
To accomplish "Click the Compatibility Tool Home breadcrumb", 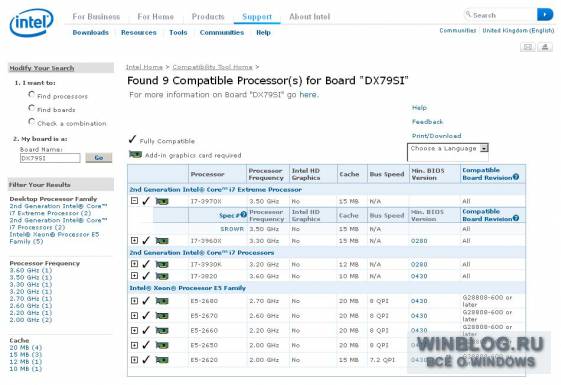I will click(x=213, y=67).
